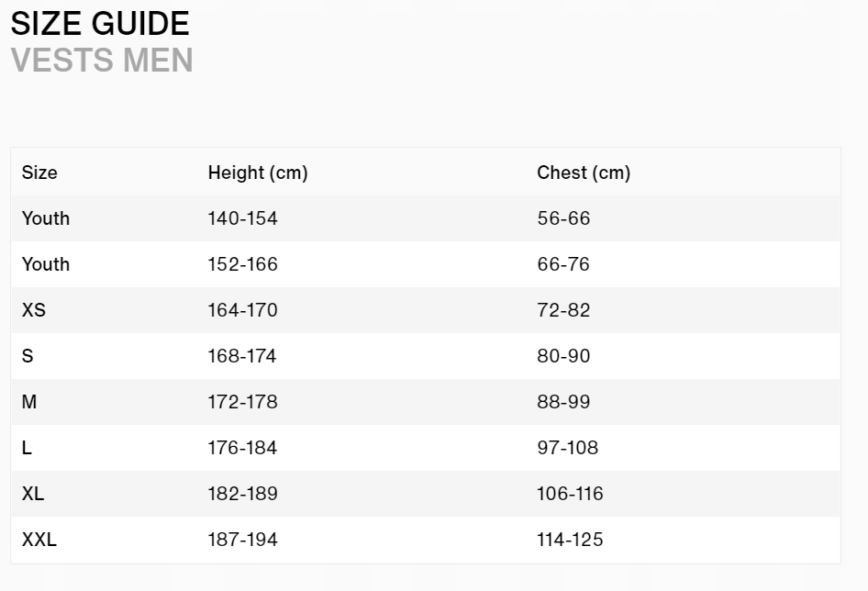Click the 66-76 chest value
Image resolution: width=868 pixels, height=591 pixels.
[563, 264]
